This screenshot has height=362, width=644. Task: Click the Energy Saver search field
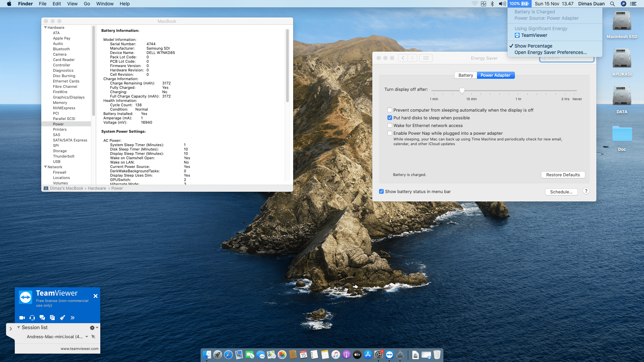point(567,58)
